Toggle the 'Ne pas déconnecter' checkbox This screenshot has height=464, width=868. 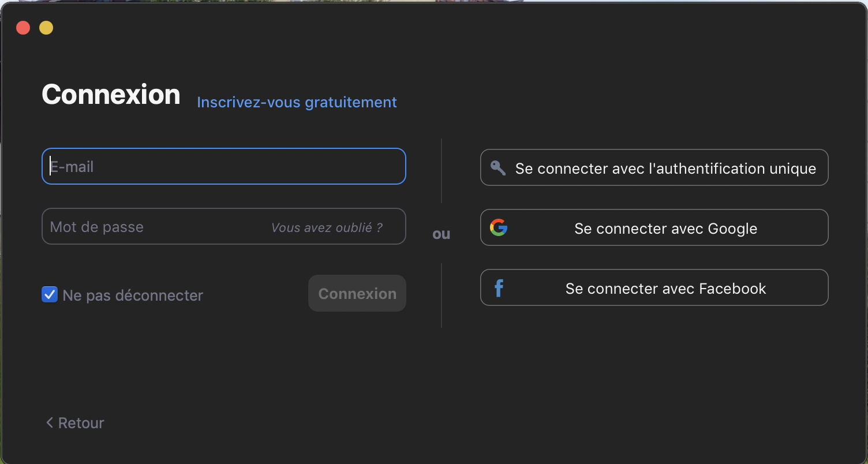tap(50, 295)
